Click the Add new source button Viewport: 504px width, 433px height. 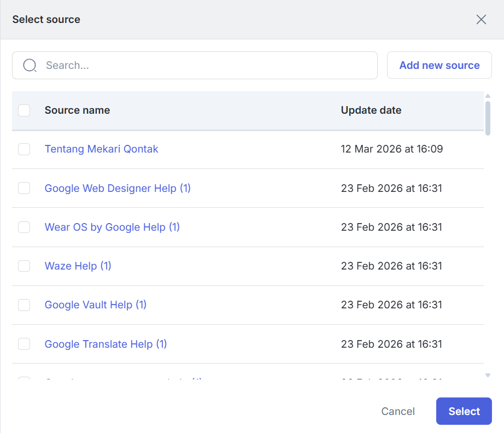click(439, 66)
